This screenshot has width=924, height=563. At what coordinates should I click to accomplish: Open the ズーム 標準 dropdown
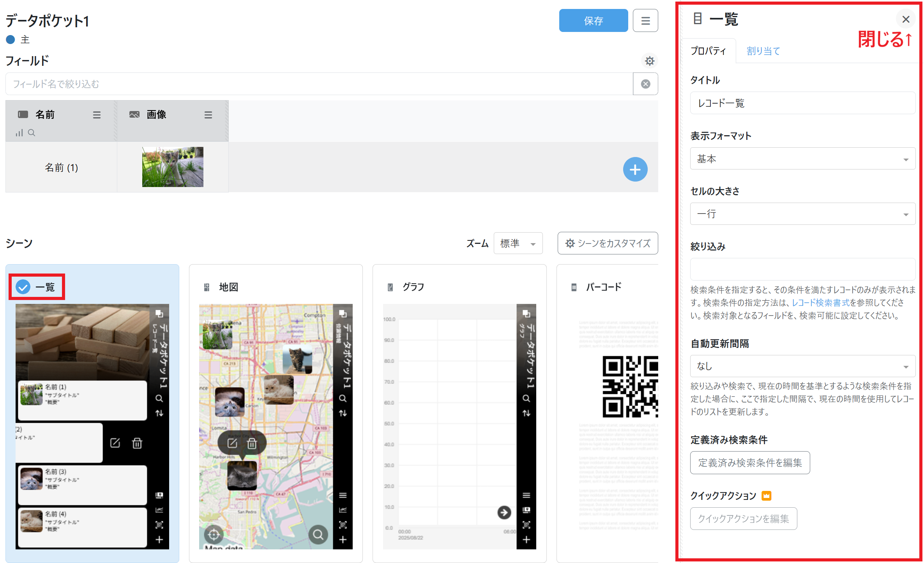coord(518,244)
